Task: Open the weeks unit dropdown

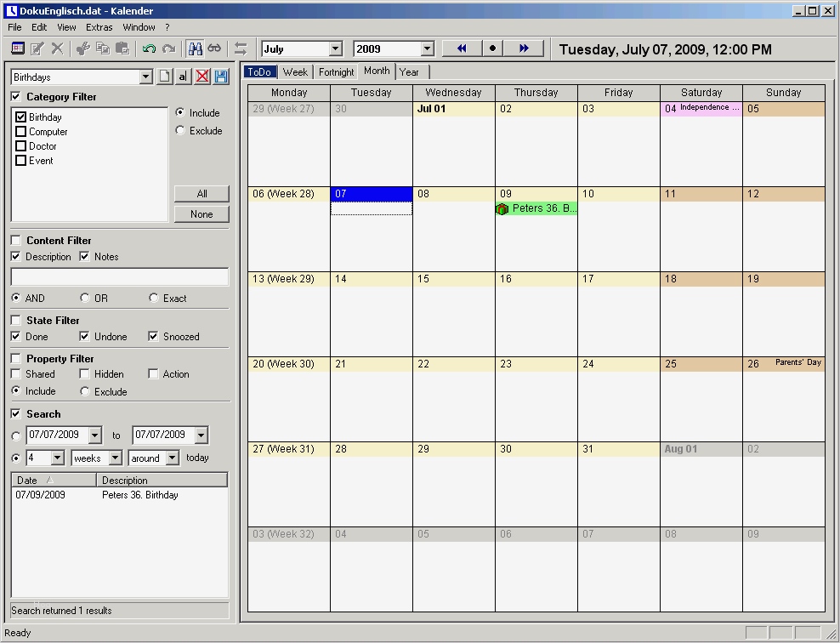Action: [x=115, y=458]
